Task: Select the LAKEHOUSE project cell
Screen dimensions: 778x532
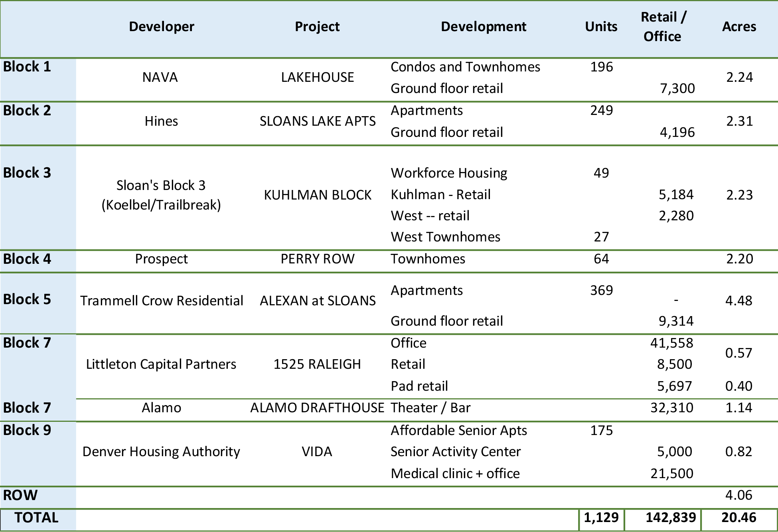Action: point(318,77)
